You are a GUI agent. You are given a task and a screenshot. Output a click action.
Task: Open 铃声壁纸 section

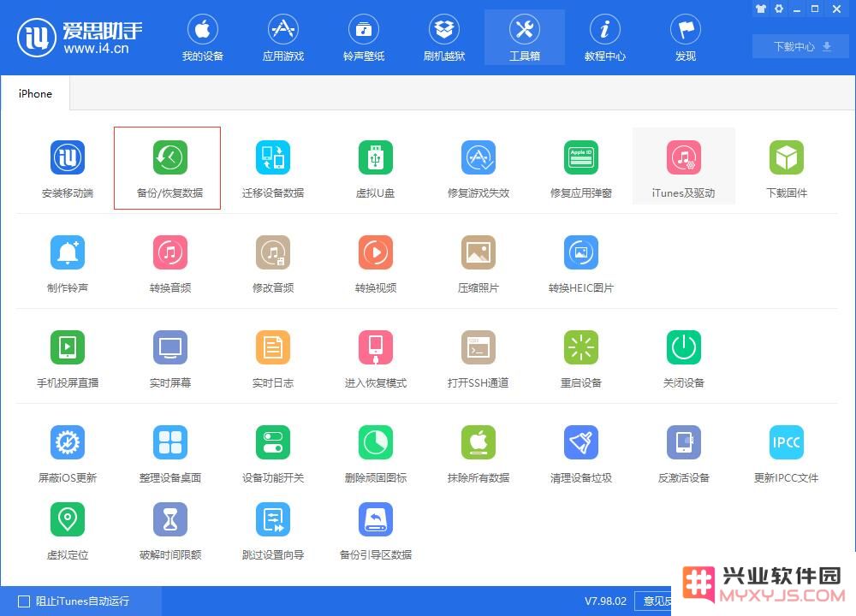tap(364, 37)
